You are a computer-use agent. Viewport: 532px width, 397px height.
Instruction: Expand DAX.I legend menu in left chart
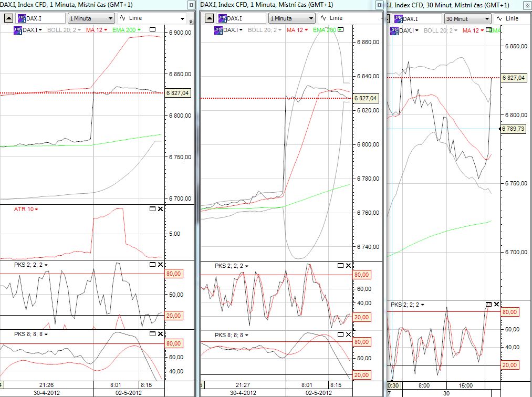click(x=40, y=30)
